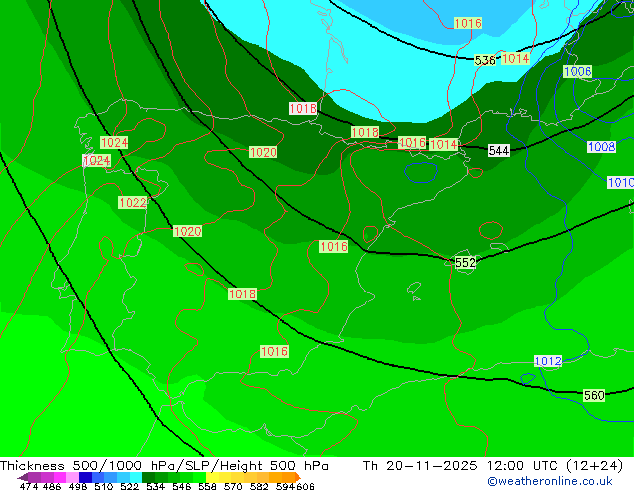Click the 570 value under the legend

[233, 486]
